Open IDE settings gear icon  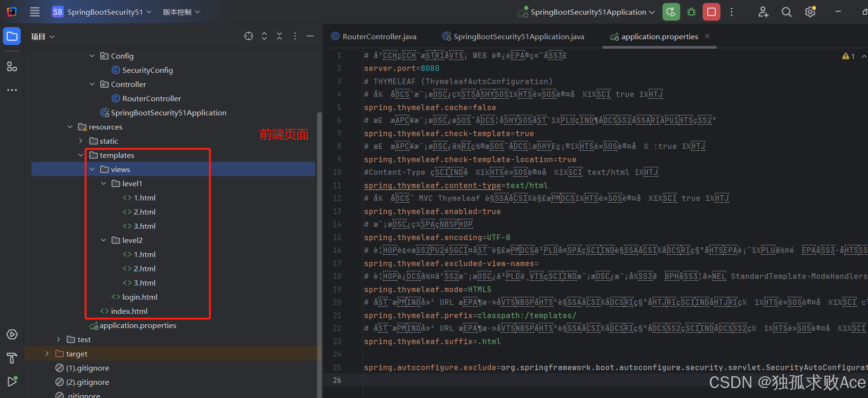click(x=810, y=12)
